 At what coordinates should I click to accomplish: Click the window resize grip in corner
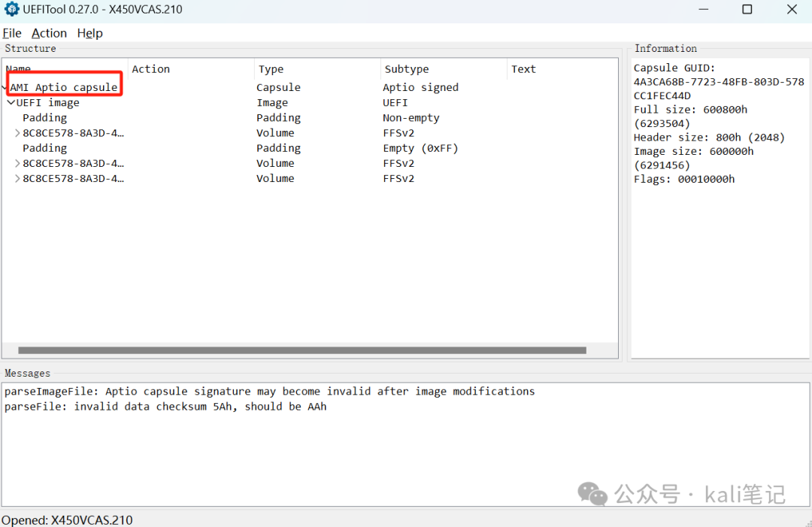pos(807,523)
